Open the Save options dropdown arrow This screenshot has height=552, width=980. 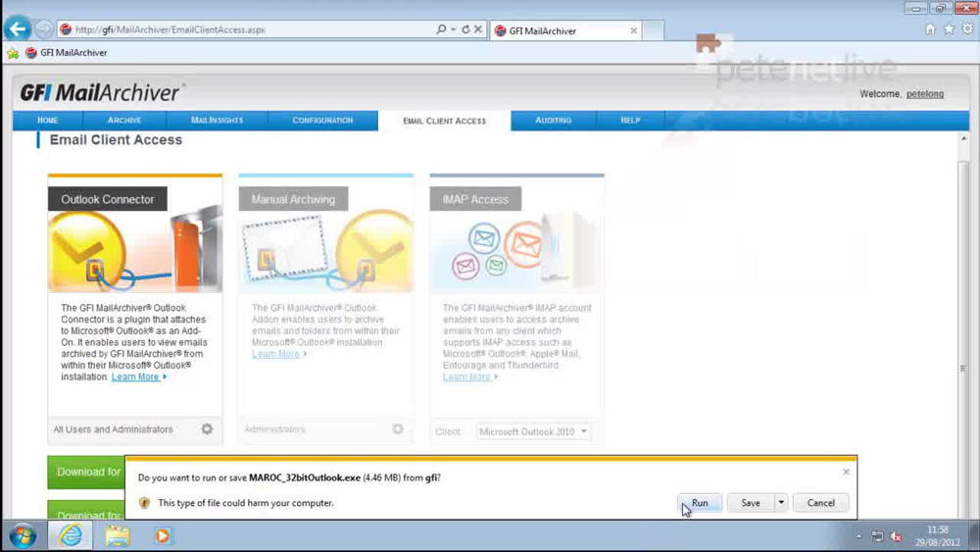pyautogui.click(x=781, y=503)
